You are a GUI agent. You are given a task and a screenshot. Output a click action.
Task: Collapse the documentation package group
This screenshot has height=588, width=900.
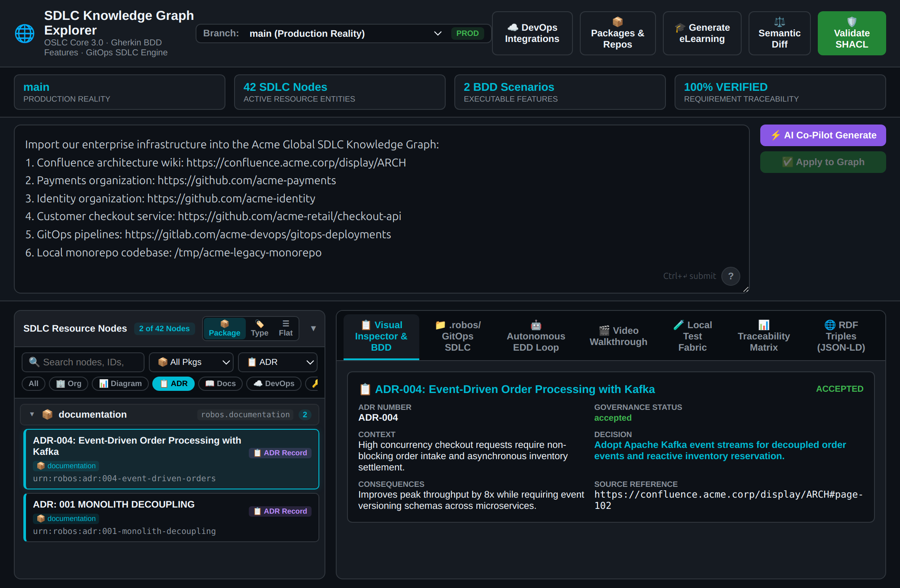coord(32,415)
